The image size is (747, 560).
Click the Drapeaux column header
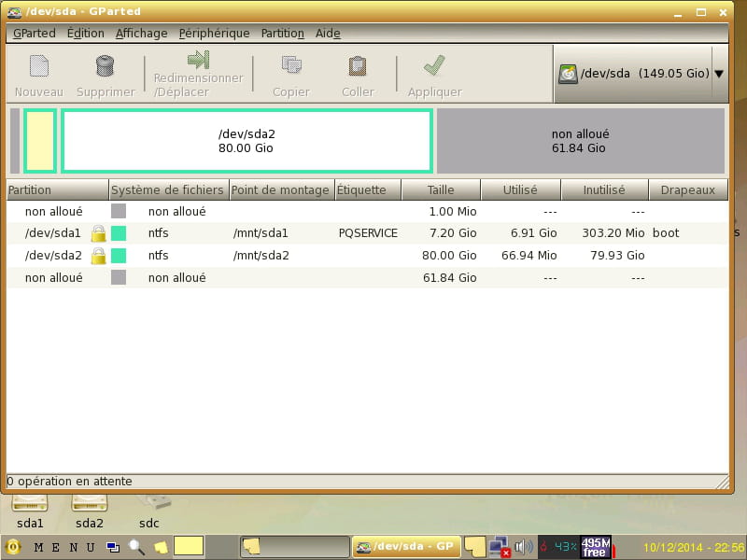coord(688,190)
